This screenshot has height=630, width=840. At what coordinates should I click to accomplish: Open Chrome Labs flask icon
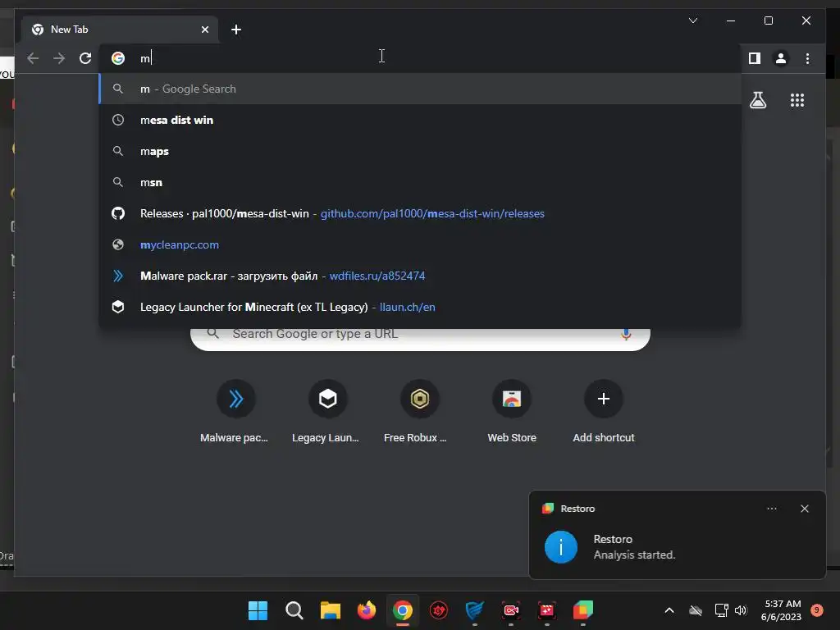click(757, 99)
